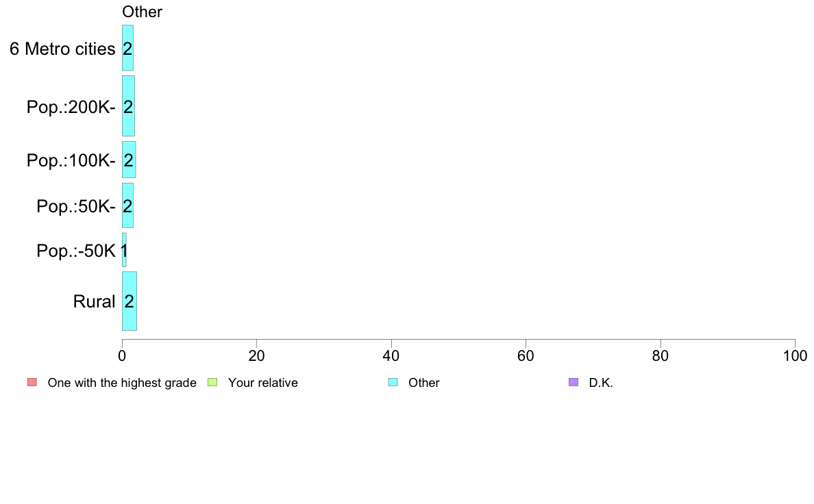Click the 40 tick label on x-axis
This screenshot has width=814, height=504.
[x=391, y=355]
